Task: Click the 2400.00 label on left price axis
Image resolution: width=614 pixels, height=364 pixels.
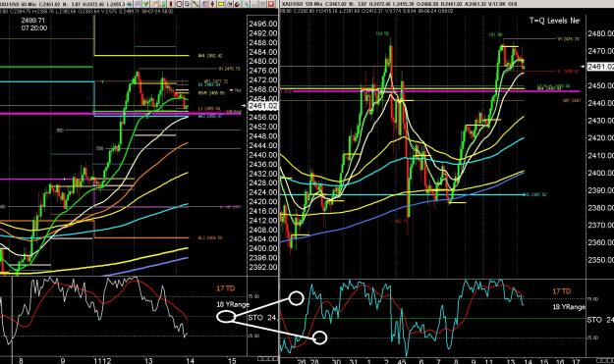Action: click(262, 248)
